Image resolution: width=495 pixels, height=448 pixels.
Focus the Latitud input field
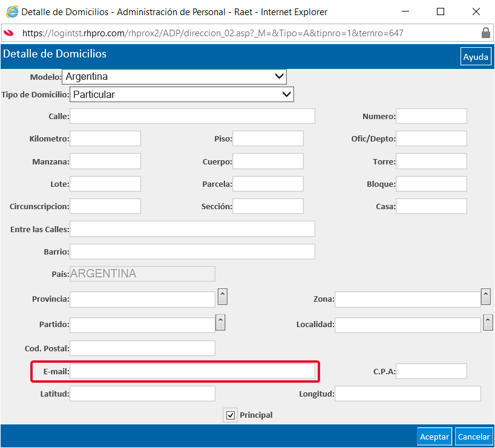click(142, 394)
